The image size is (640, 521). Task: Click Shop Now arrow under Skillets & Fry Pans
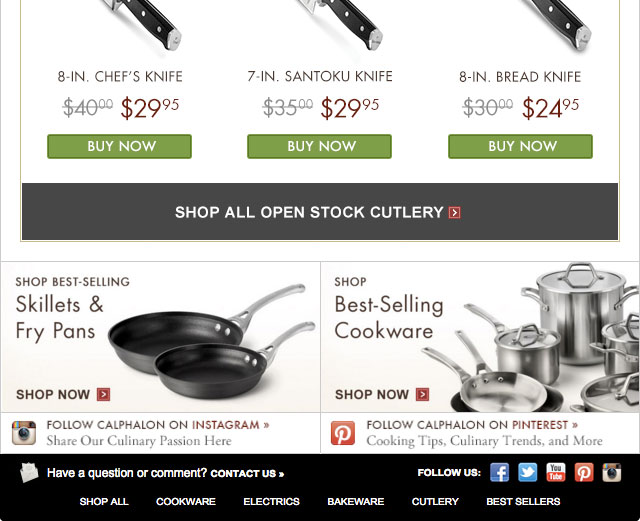click(x=103, y=394)
